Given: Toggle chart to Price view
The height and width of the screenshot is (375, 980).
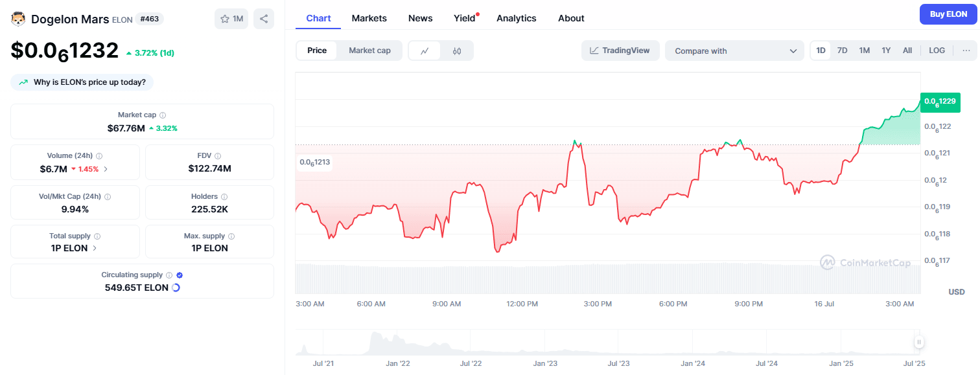Looking at the screenshot, I should point(317,51).
